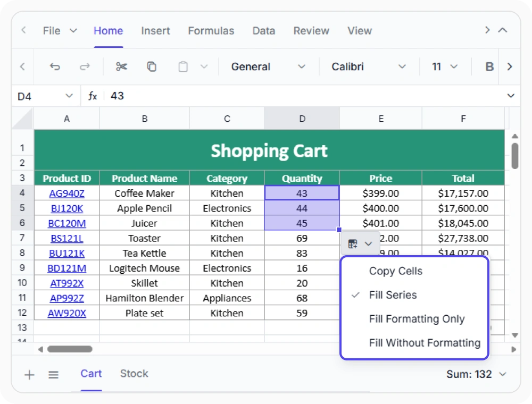Open the Formulas tab
The width and height of the screenshot is (532, 404).
[211, 31]
